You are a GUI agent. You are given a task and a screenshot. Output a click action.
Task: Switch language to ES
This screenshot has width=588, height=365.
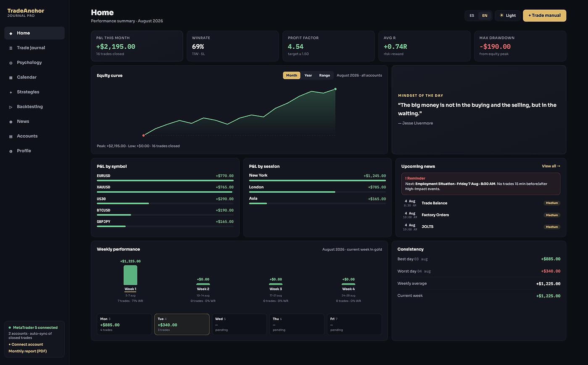tap(472, 15)
